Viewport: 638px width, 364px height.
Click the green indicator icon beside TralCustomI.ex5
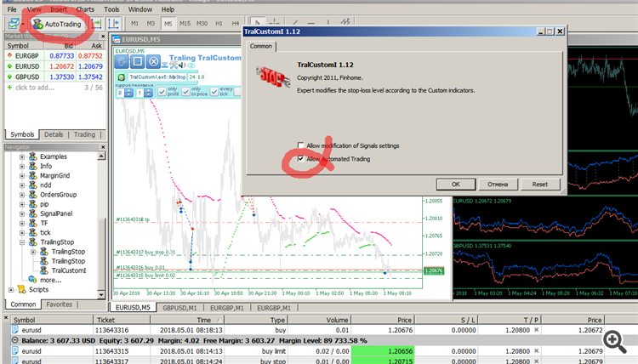click(x=122, y=77)
